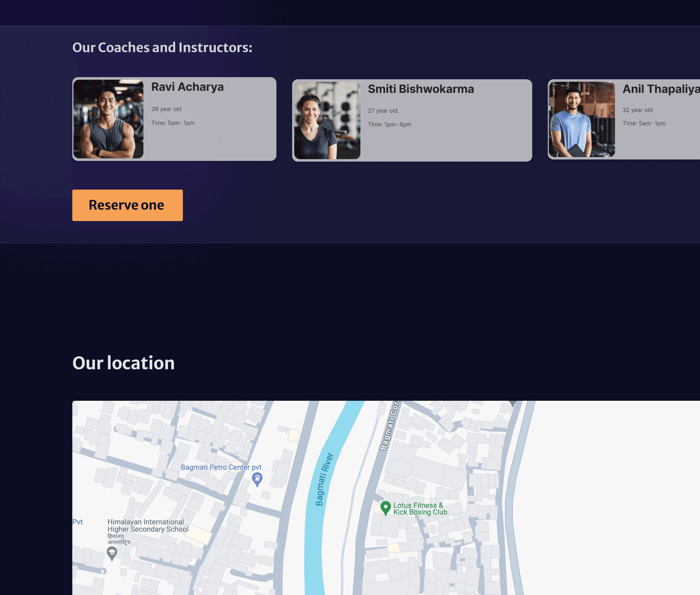This screenshot has height=595, width=700.
Task: Click Anil Thapaliya's 32 year old text
Action: [637, 110]
